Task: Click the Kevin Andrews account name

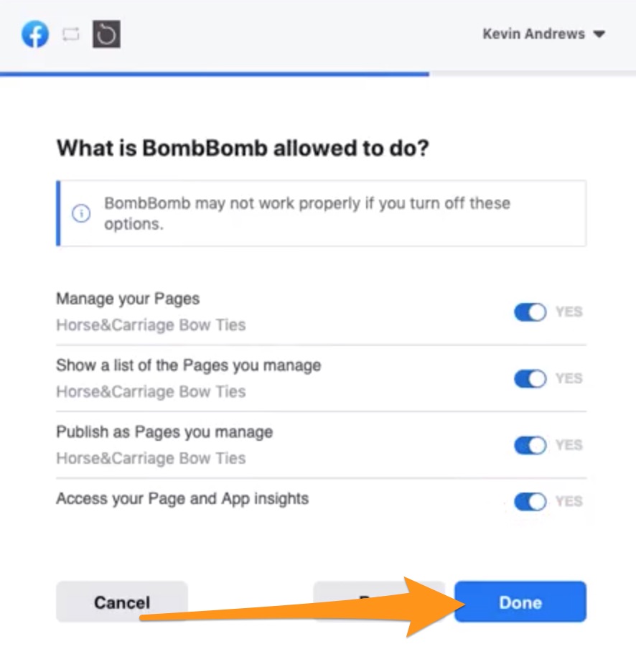Action: tap(533, 34)
